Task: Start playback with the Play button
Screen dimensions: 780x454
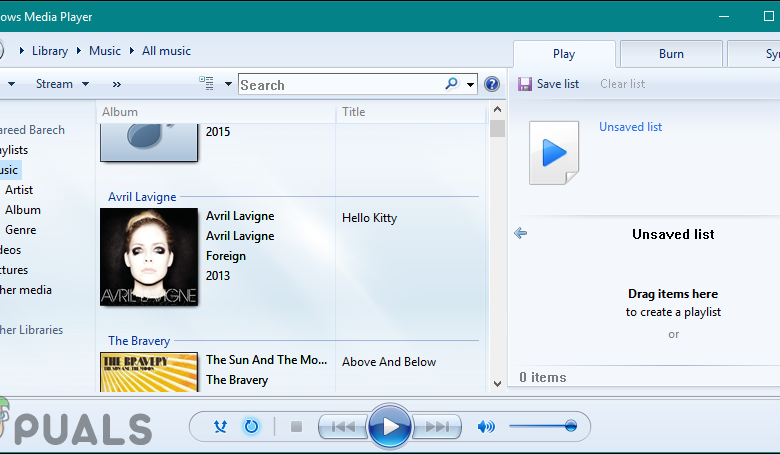Action: click(390, 426)
